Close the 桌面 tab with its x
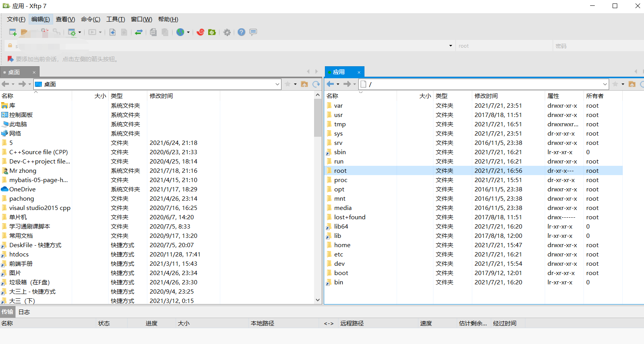The width and height of the screenshot is (644, 344). click(34, 72)
